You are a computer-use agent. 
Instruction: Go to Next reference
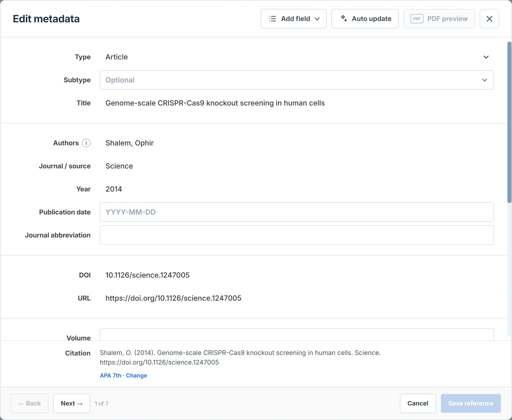click(x=72, y=403)
